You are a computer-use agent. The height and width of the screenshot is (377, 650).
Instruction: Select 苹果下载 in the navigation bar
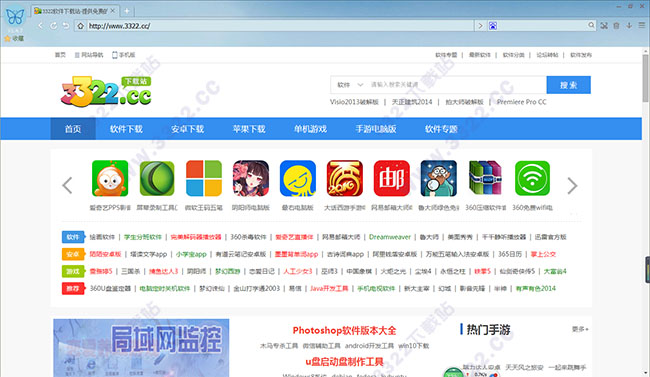(249, 129)
